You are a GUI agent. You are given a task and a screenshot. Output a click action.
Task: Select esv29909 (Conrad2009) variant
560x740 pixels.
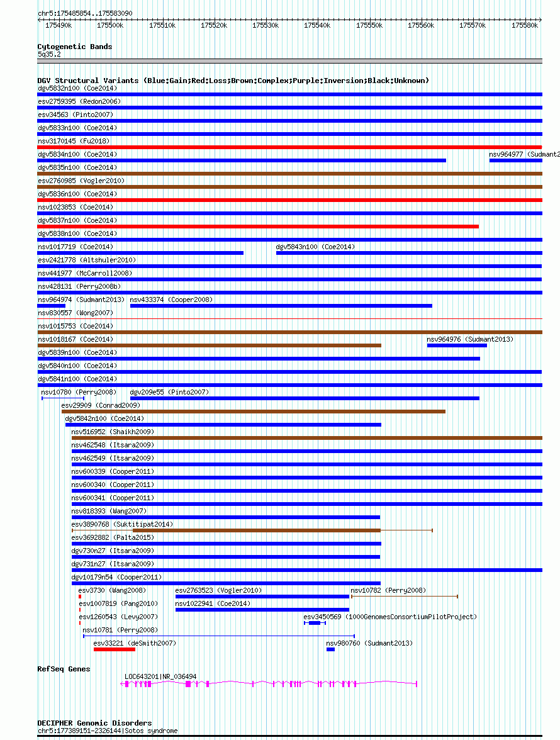254,412
